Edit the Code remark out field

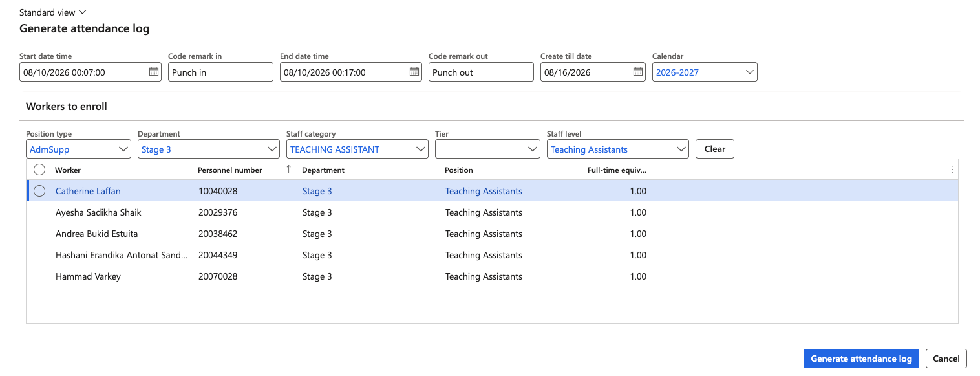481,72
